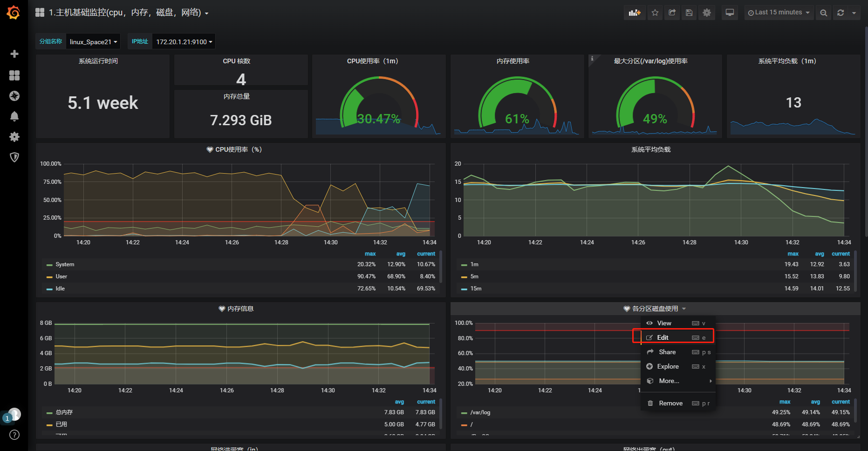Click the share arrow icon in panel menu

pos(650,352)
